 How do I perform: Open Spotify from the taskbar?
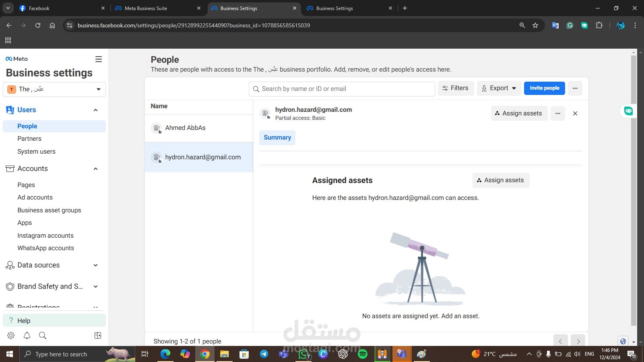(363, 354)
